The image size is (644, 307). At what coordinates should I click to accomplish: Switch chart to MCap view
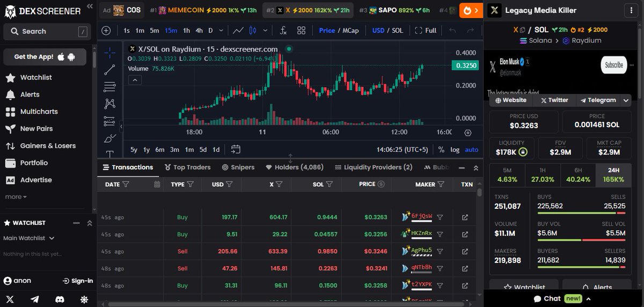(x=350, y=31)
